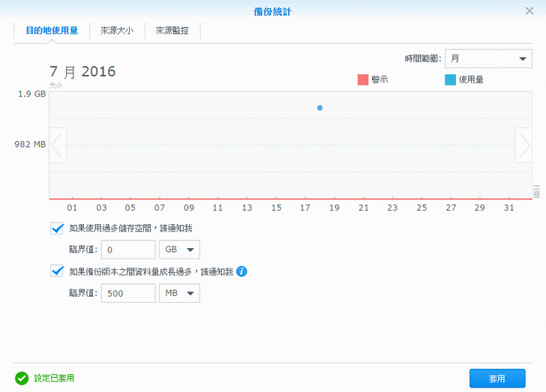Click the 套用 button
Image resolution: width=546 pixels, height=392 pixels.
click(x=496, y=379)
